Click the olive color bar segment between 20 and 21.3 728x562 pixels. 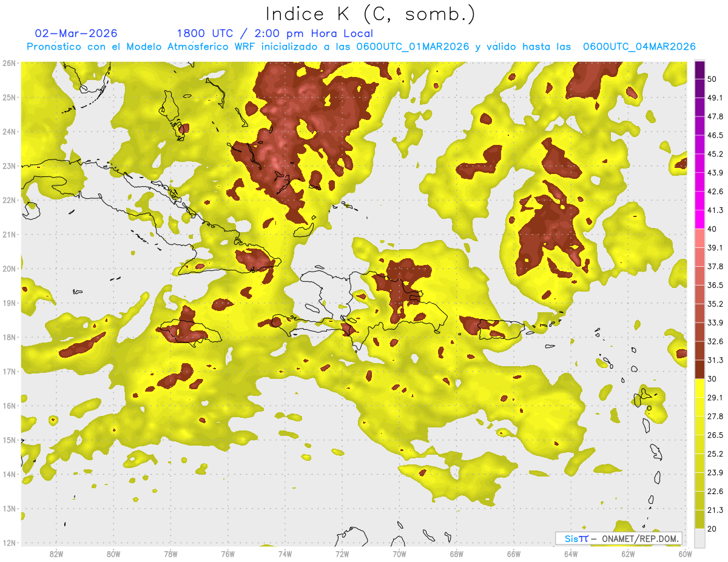(x=699, y=520)
